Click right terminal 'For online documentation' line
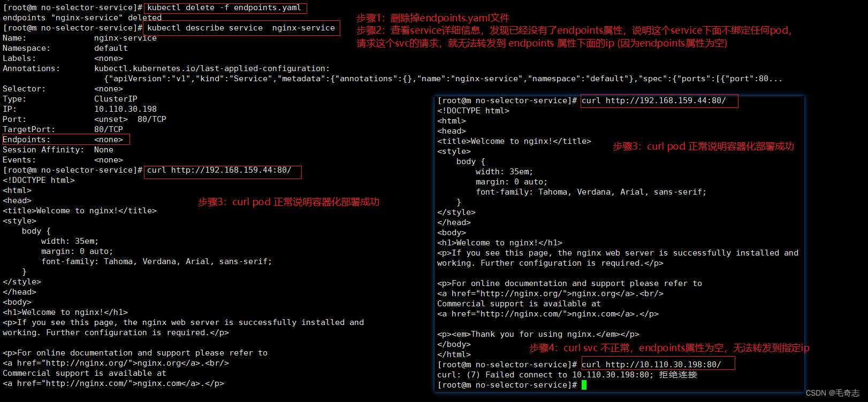This screenshot has width=868, height=402. pyautogui.click(x=569, y=283)
